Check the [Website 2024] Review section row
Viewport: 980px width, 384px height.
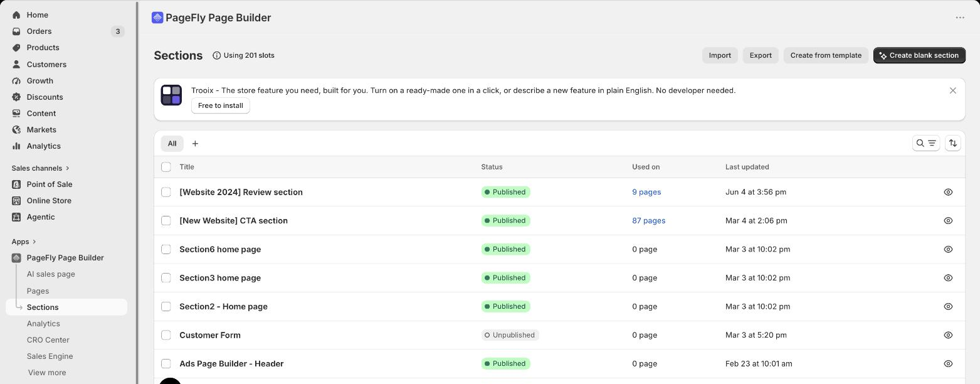[166, 192]
